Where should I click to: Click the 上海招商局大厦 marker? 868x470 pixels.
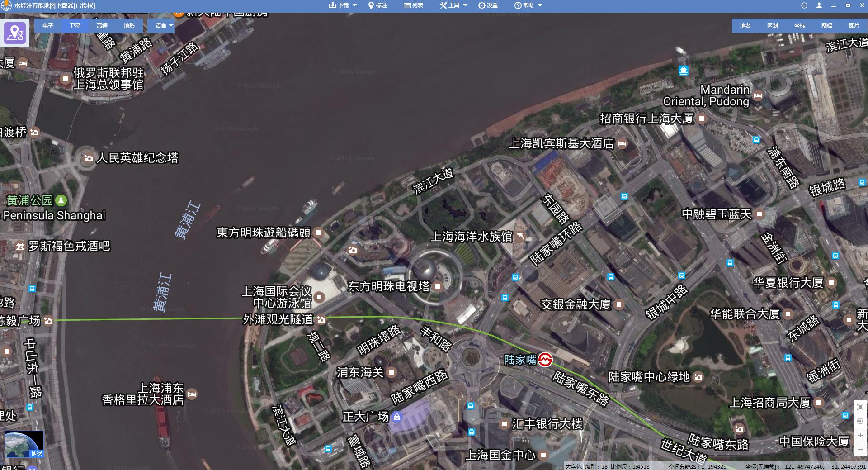[819, 402]
